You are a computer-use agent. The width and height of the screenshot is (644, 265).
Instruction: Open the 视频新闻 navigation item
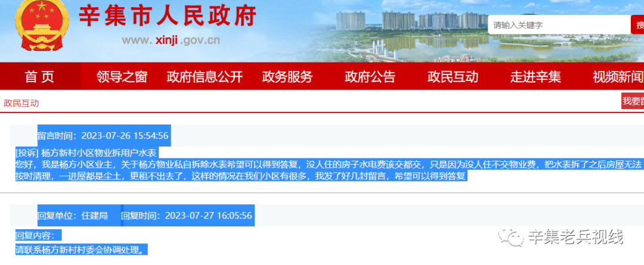pyautogui.click(x=618, y=77)
